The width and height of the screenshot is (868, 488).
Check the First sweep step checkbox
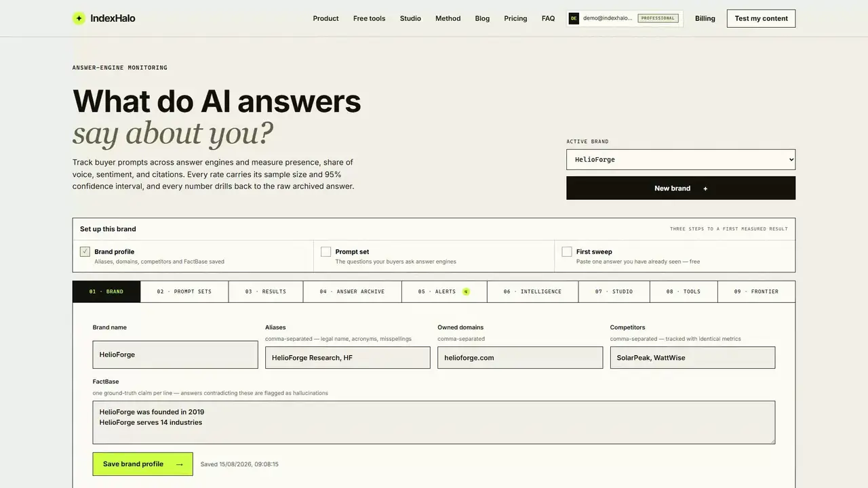pyautogui.click(x=567, y=251)
